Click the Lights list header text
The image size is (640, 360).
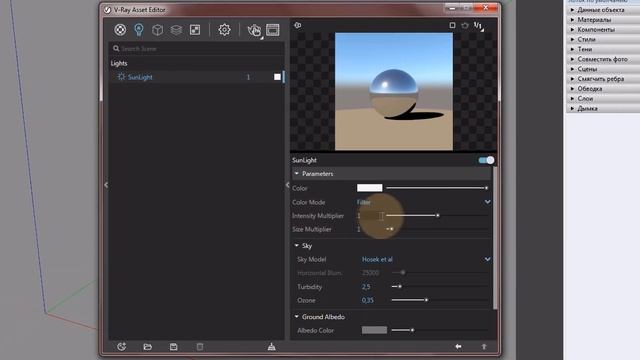click(x=119, y=63)
